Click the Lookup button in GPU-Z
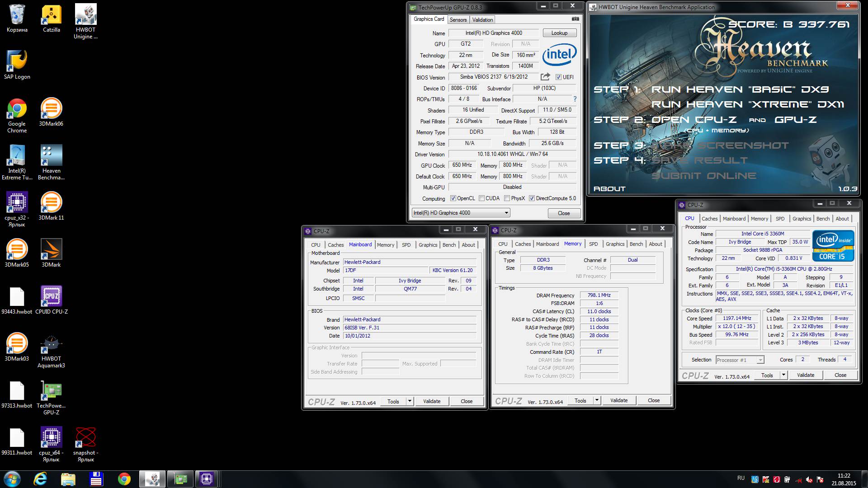The width and height of the screenshot is (868, 488). point(559,33)
